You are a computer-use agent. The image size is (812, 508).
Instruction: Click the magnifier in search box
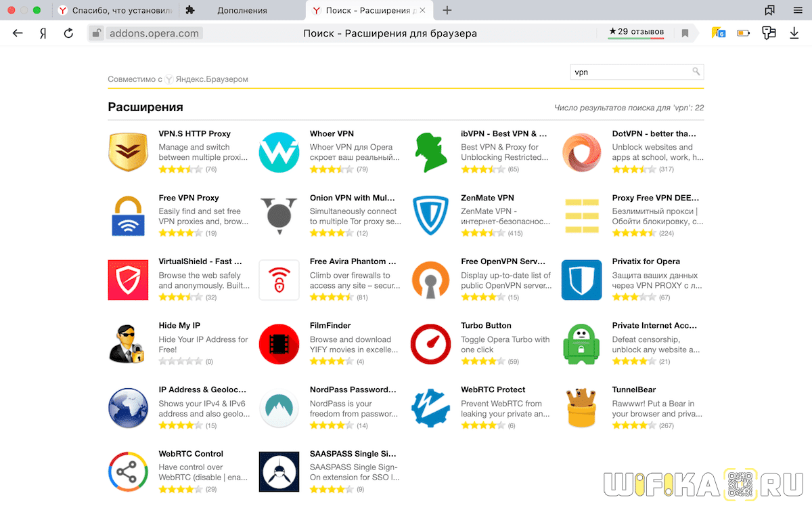(x=696, y=71)
